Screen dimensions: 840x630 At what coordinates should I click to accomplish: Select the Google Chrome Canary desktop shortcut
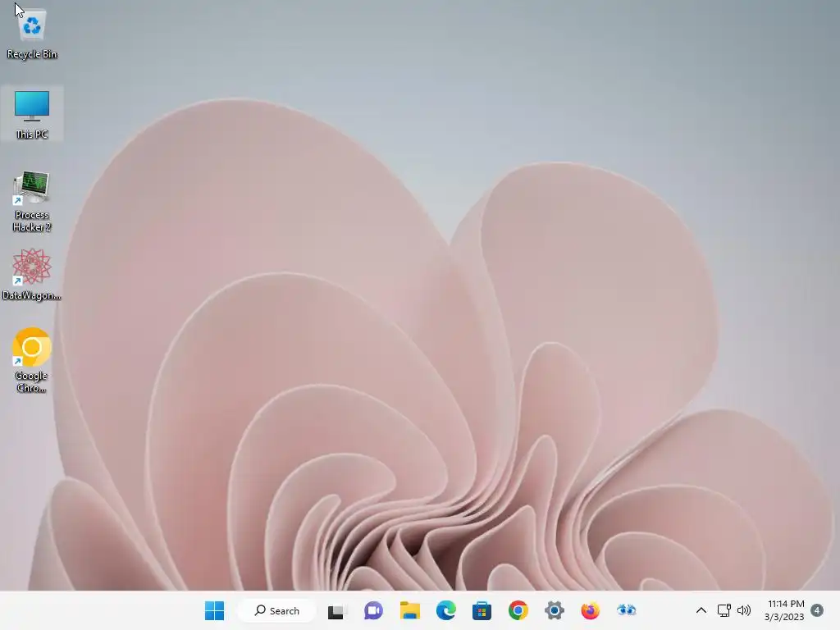[x=32, y=360]
